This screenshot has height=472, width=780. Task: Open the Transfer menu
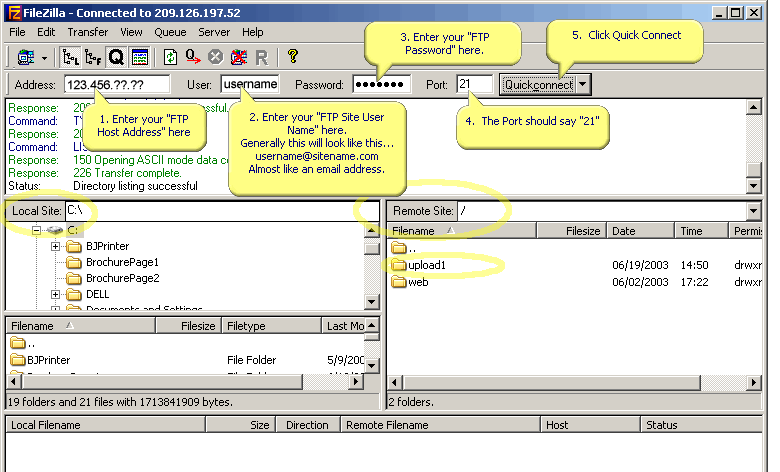[88, 32]
